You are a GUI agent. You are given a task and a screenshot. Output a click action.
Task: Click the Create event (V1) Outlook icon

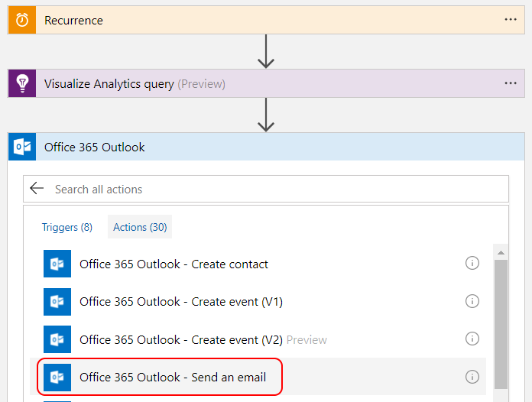(x=57, y=302)
